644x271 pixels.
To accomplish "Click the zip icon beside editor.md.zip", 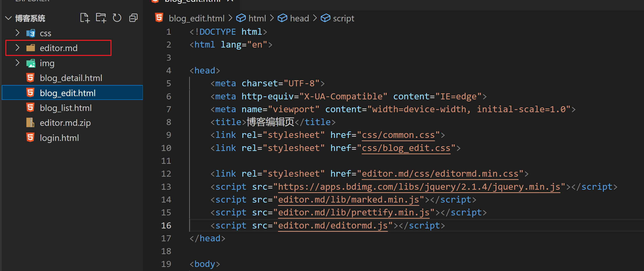I will [x=30, y=123].
